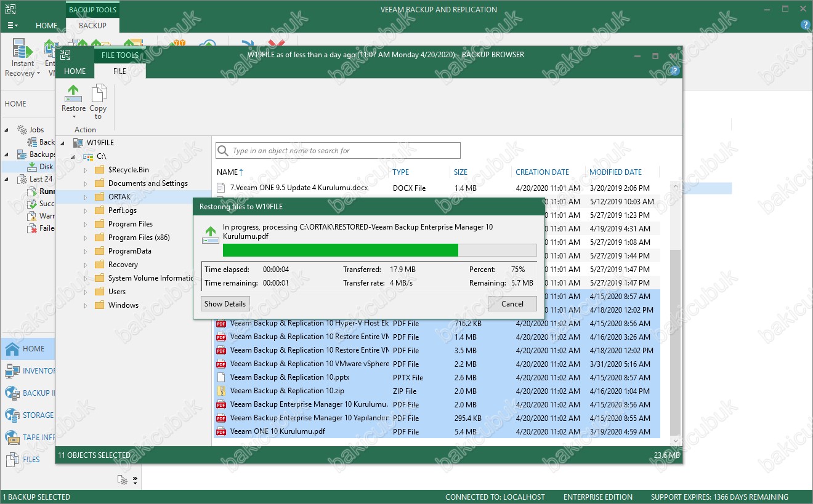Click Instant Recovery icon in main window
The width and height of the screenshot is (813, 504).
pos(22,49)
